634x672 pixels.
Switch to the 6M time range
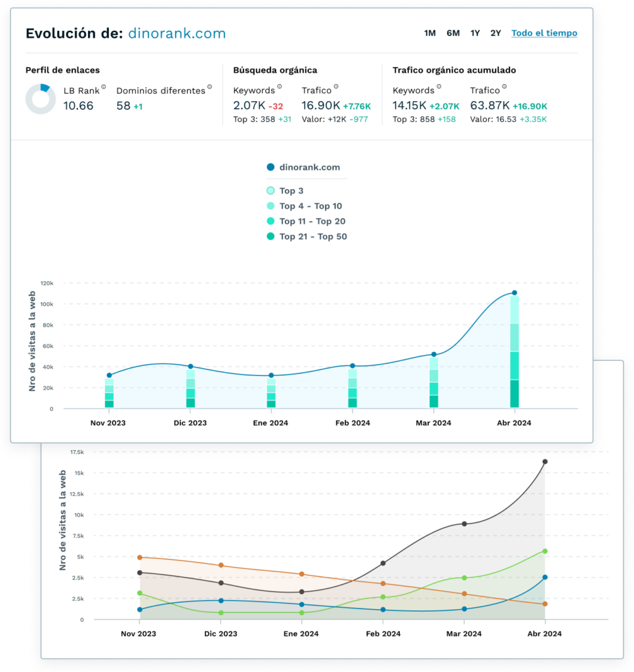(x=453, y=33)
